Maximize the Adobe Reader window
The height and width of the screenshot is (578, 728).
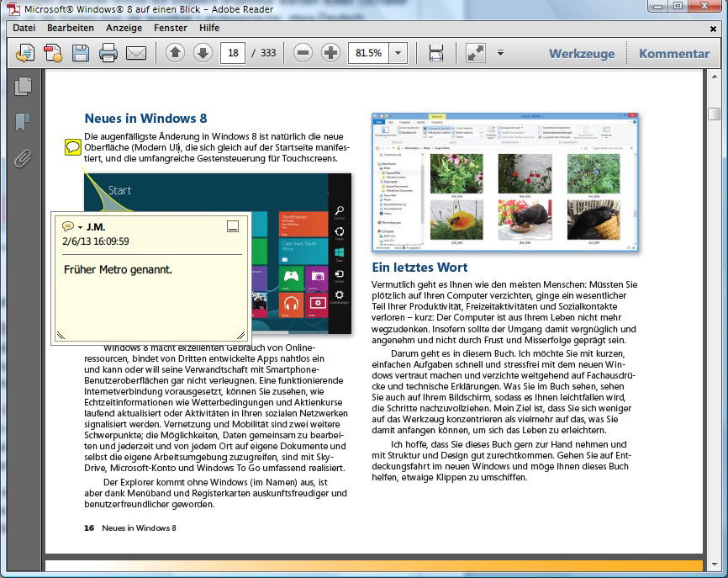click(678, 6)
